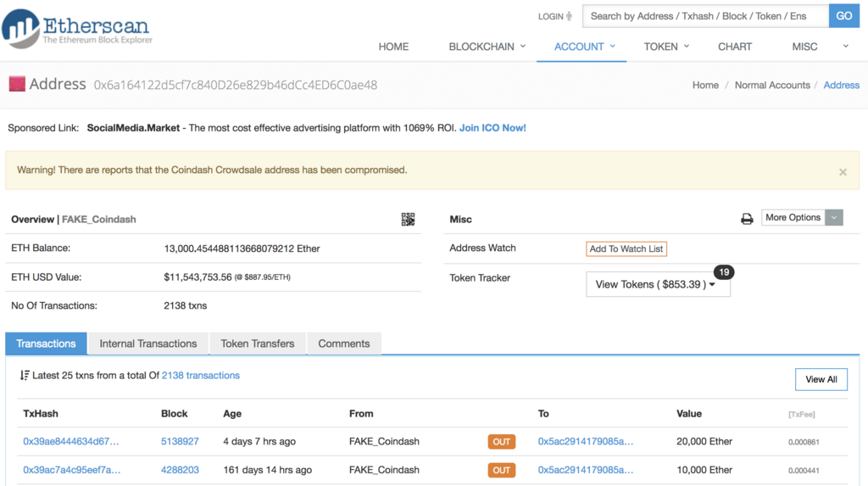The image size is (868, 486).
Task: Click the [TxFee] column header
Action: point(802,415)
